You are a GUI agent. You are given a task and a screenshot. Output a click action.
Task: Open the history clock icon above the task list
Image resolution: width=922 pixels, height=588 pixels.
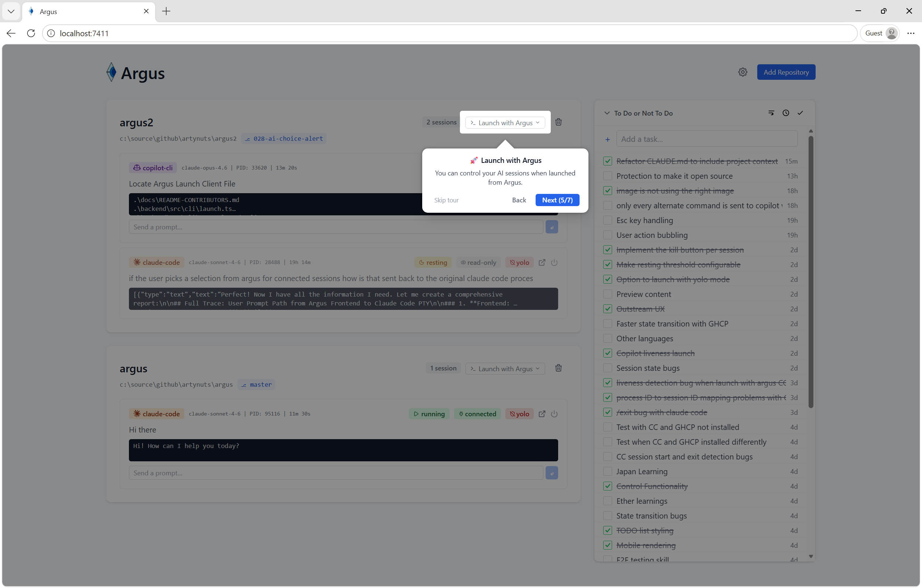(x=786, y=113)
